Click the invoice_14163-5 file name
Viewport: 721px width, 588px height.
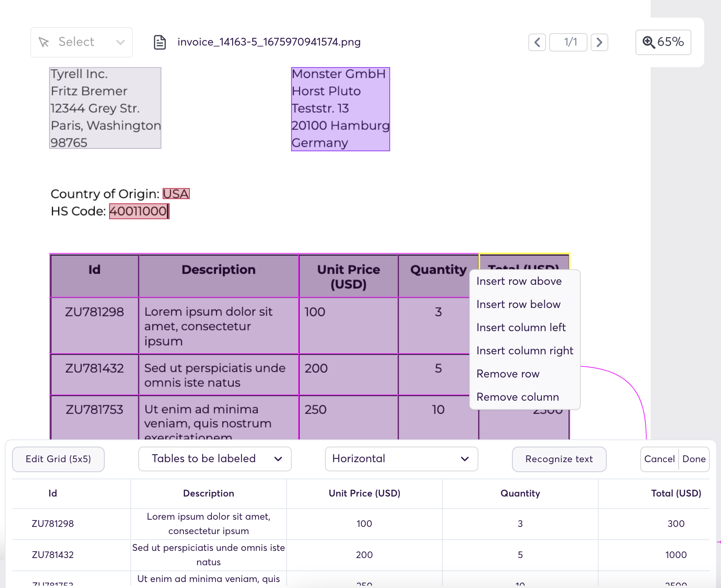click(x=269, y=42)
